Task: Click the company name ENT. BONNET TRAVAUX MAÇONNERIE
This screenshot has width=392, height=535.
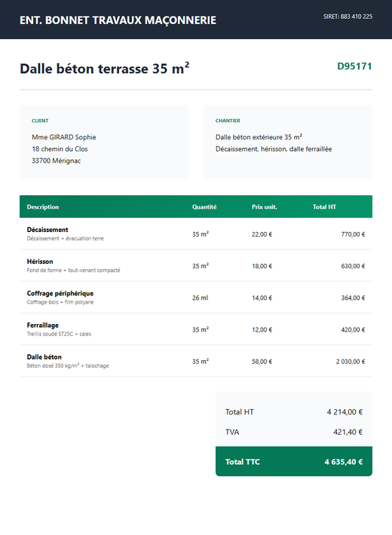Action: 118,20
